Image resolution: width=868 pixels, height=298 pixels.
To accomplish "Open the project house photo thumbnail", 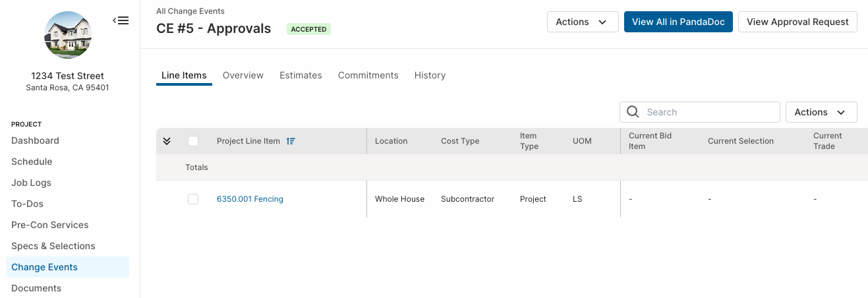I will (67, 36).
